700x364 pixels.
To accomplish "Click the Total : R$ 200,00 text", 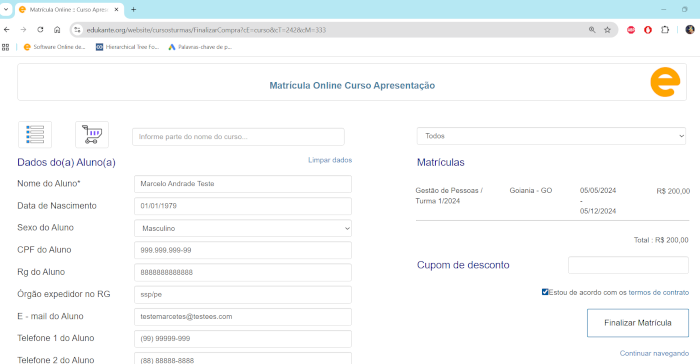I will coord(661,240).
